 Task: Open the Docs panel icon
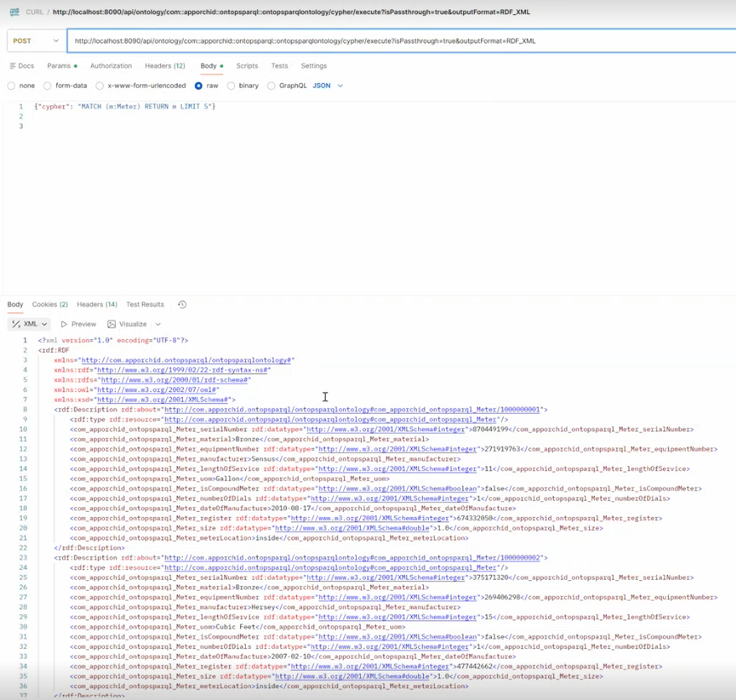click(13, 65)
